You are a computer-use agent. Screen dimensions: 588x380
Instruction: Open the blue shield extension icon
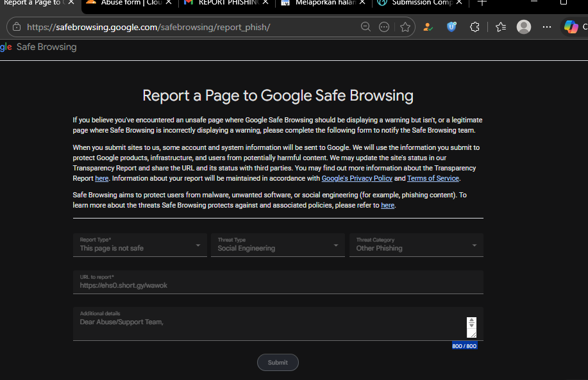(x=451, y=27)
